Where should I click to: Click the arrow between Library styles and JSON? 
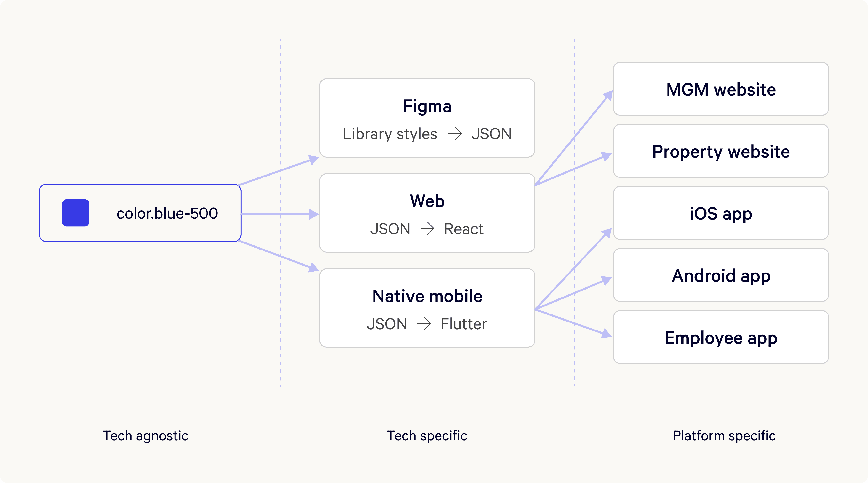(x=455, y=134)
